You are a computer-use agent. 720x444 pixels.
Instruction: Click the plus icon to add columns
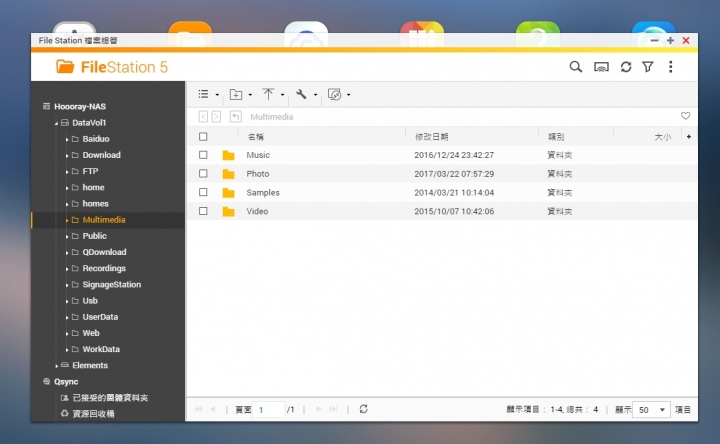(689, 136)
